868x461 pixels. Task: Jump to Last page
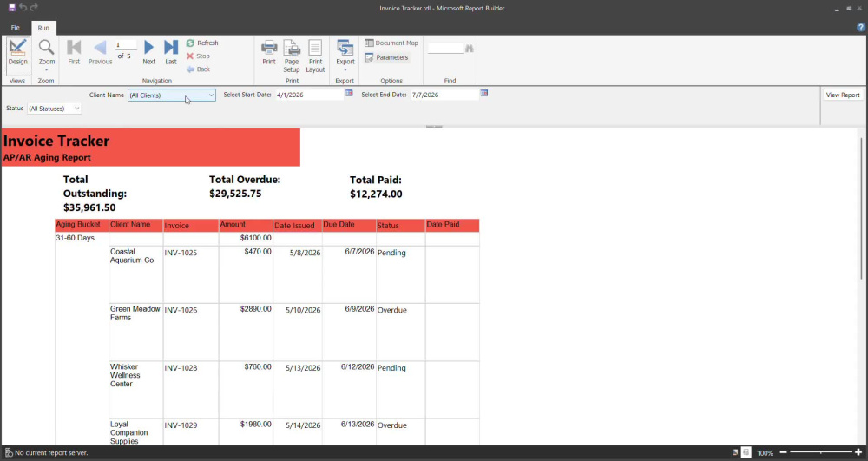(171, 53)
